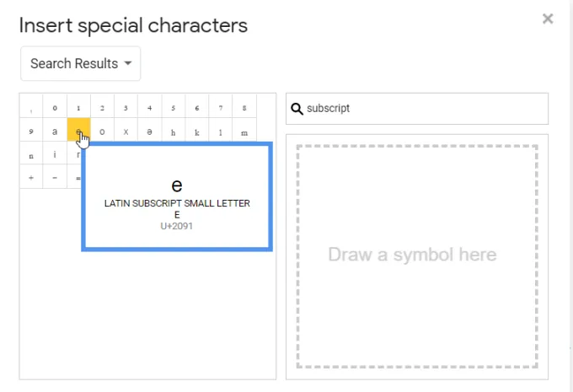Insert the subscript zero character
Screen dimensions: 573x392
point(55,108)
